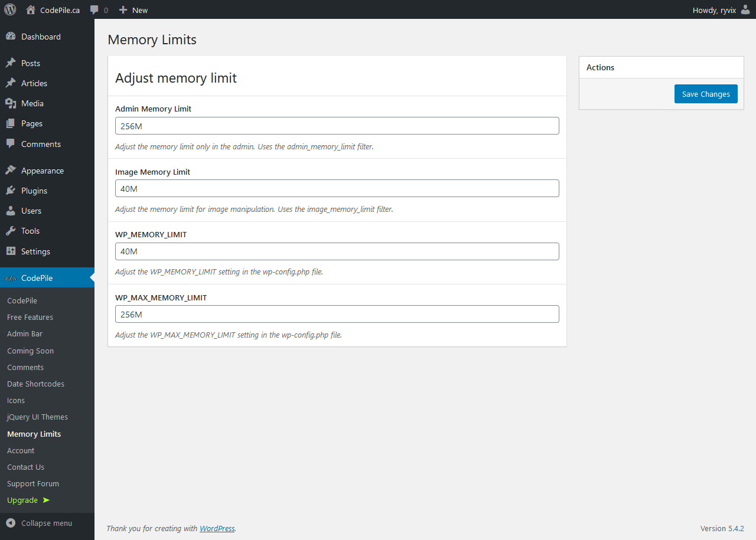Click the Appearance paintbrush icon
Screen dimensions: 756x540
point(11,171)
